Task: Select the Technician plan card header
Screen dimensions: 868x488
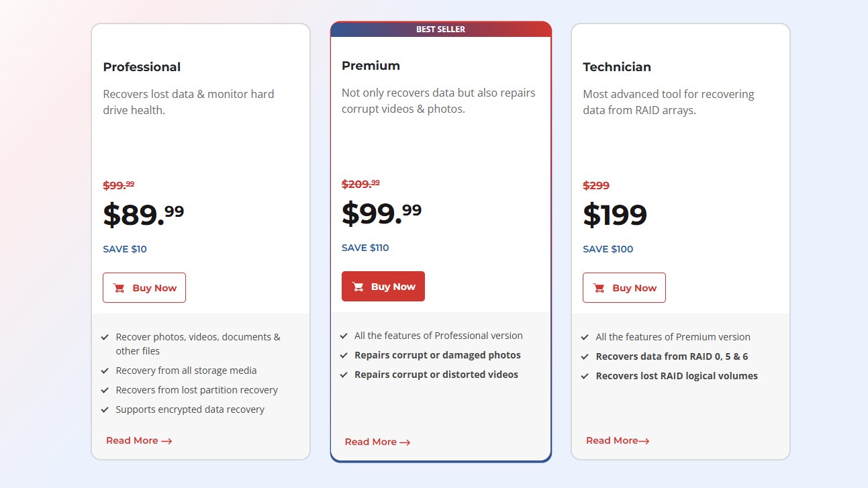Action: click(617, 67)
